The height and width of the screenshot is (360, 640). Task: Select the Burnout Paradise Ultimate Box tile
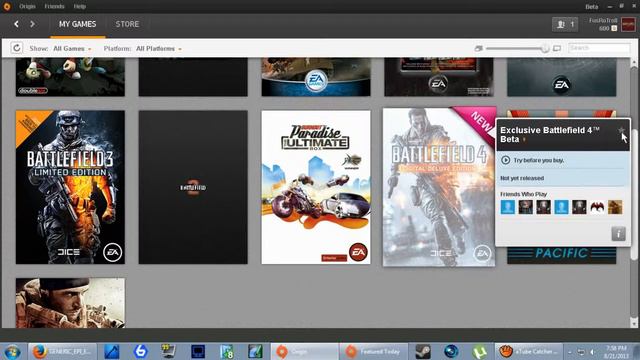click(x=316, y=187)
